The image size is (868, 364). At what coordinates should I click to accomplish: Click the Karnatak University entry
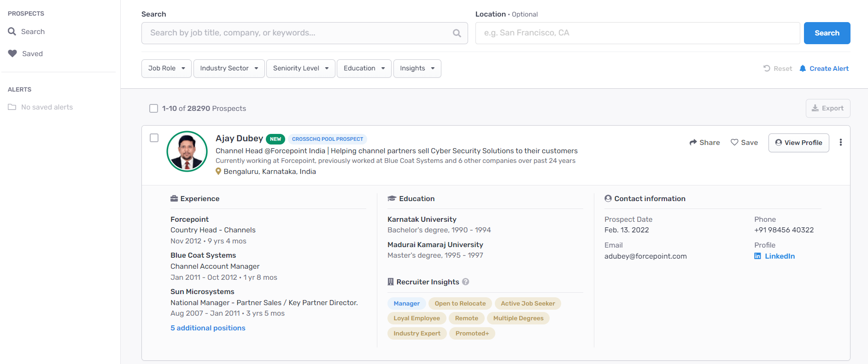pos(422,220)
